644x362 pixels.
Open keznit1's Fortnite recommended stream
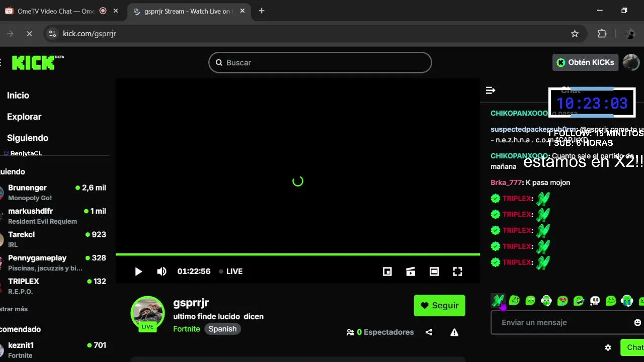coord(54,350)
